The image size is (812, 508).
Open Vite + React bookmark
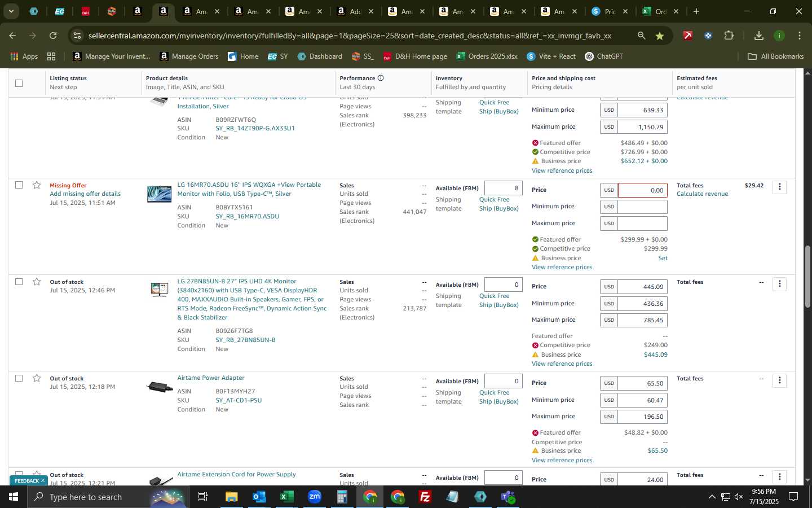tap(551, 56)
